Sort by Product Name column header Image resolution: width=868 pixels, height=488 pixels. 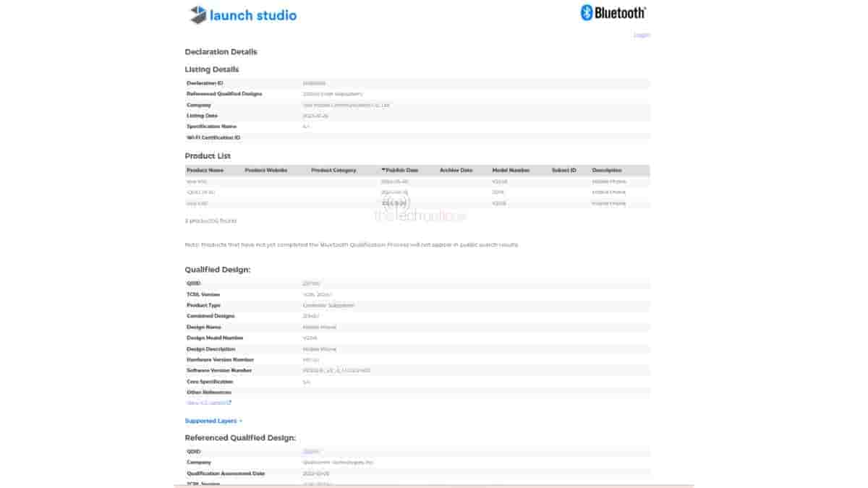pyautogui.click(x=205, y=171)
